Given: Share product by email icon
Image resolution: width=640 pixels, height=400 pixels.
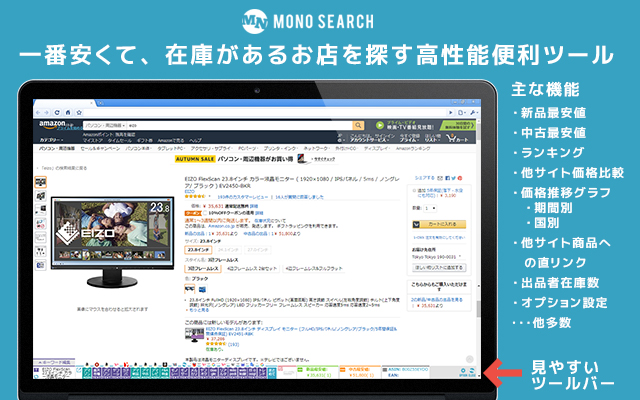Looking at the screenshot, I should pyautogui.click(x=440, y=178).
